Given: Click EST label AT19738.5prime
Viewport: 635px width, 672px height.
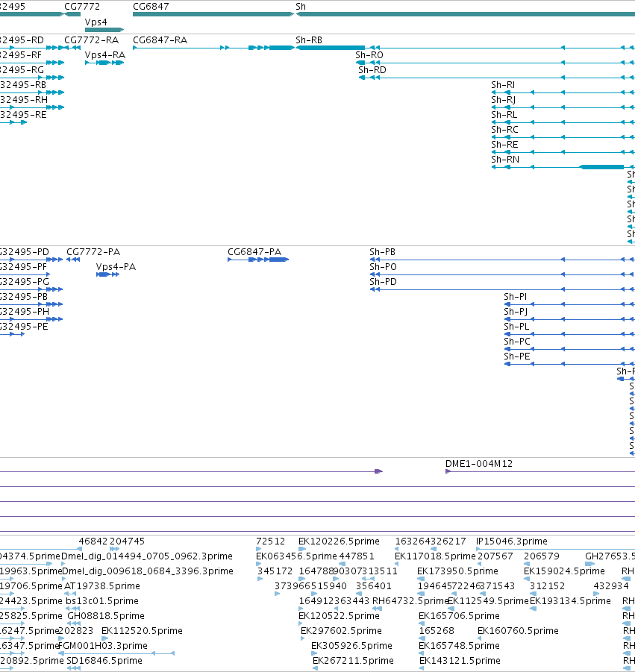Looking at the screenshot, I should 102,586.
